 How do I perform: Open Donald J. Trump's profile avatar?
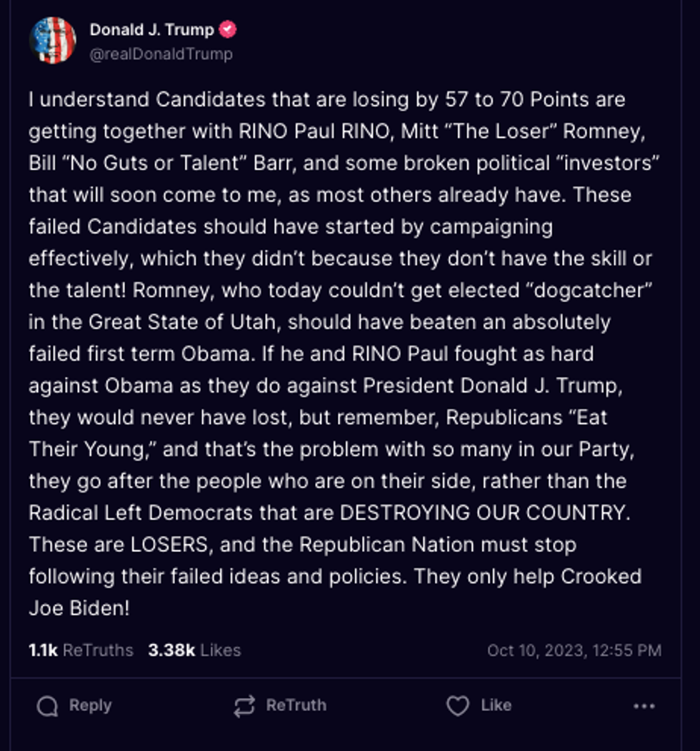(53, 41)
